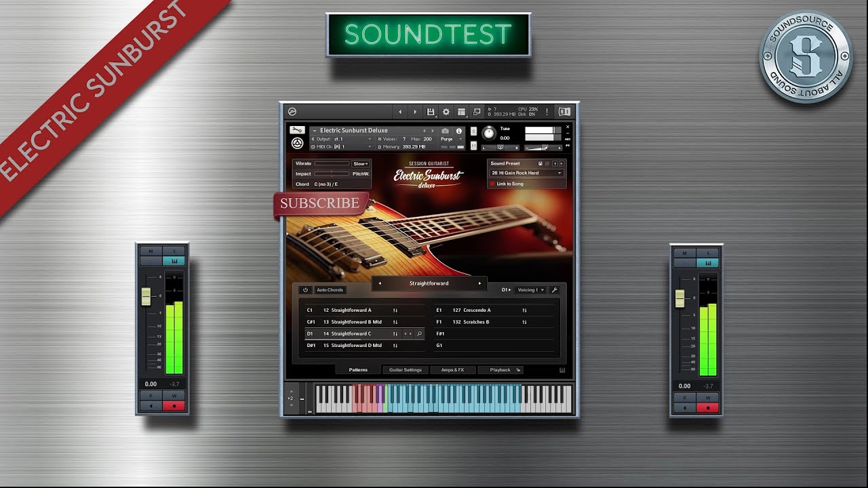The image size is (868, 488).
Task: Lower keyboard octave with down arrow
Action: tap(291, 405)
